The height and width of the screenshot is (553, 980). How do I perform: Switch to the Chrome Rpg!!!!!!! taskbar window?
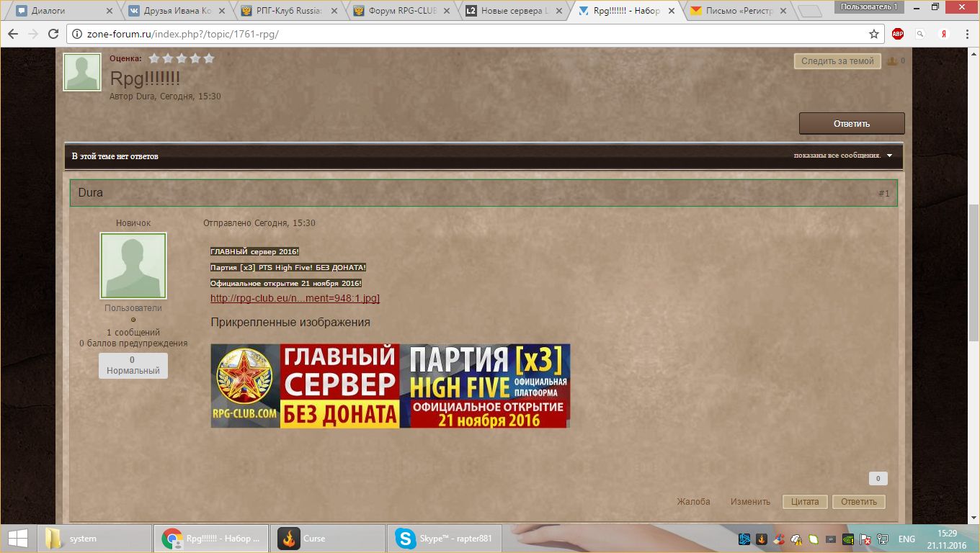pyautogui.click(x=211, y=539)
